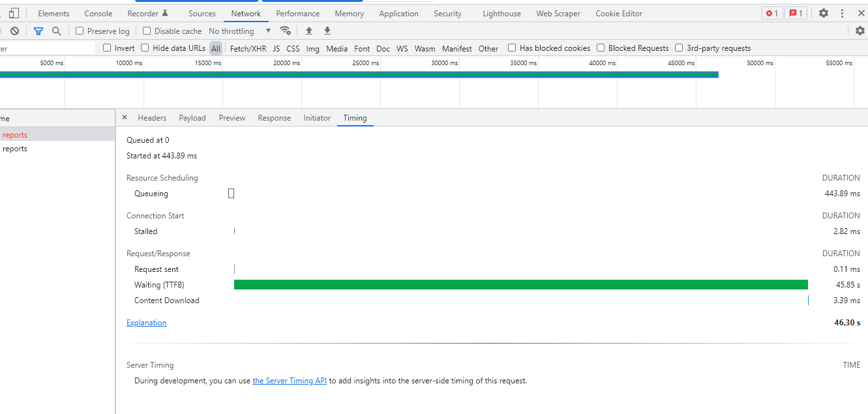Image resolution: width=868 pixels, height=414 pixels.
Task: Open the Cookie Editor tab
Action: tap(619, 13)
